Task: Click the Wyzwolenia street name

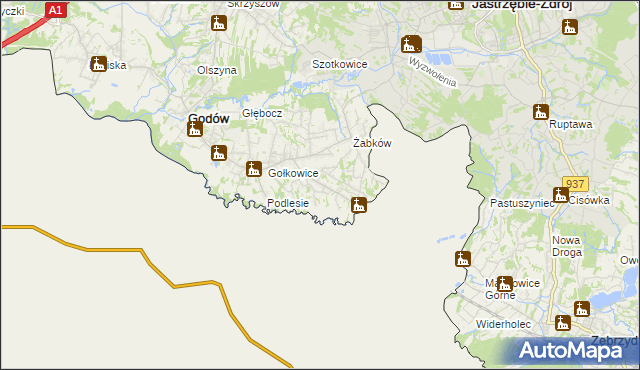Action: [x=433, y=72]
